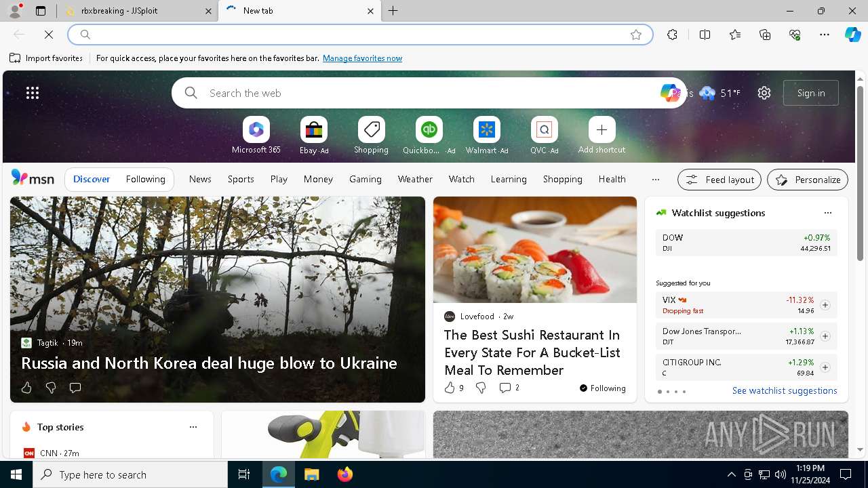Add Dow Jones Transportation to watchlist

(825, 336)
